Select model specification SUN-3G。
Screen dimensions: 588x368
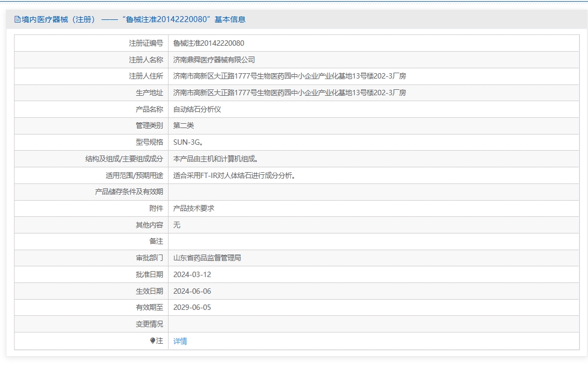[x=188, y=143]
